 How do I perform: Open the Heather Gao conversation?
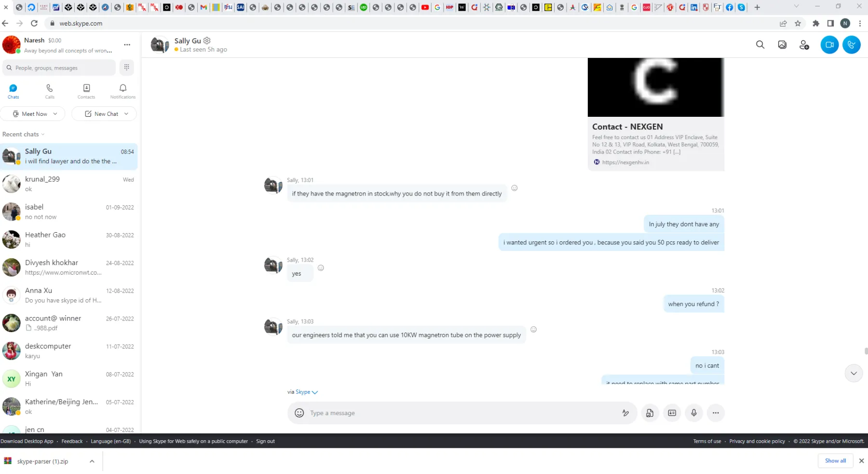pyautogui.click(x=69, y=240)
